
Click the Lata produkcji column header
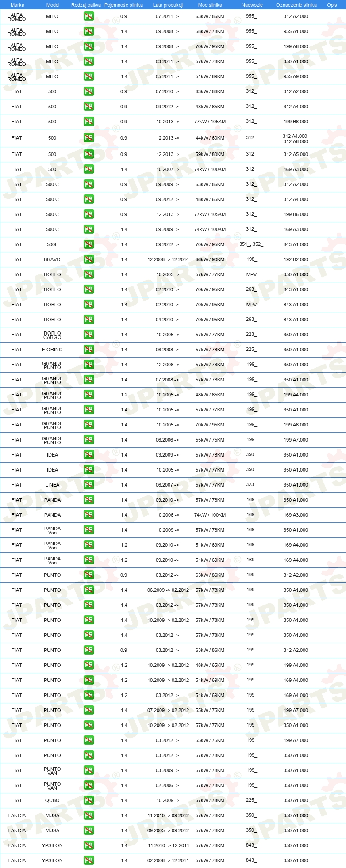(x=168, y=5)
